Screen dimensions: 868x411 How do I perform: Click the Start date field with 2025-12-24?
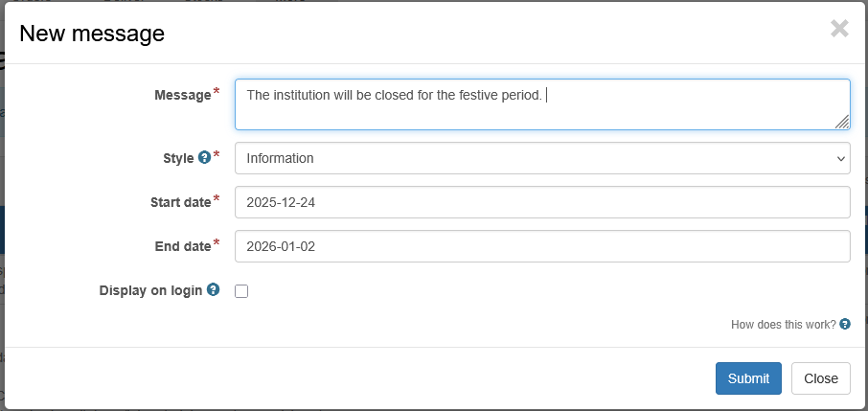(x=542, y=202)
